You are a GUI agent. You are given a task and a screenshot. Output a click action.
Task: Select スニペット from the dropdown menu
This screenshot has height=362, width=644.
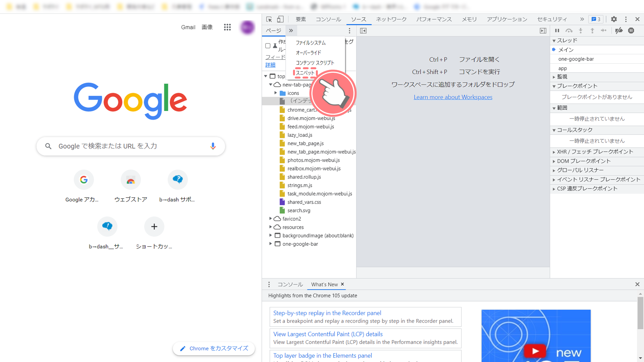pyautogui.click(x=305, y=73)
